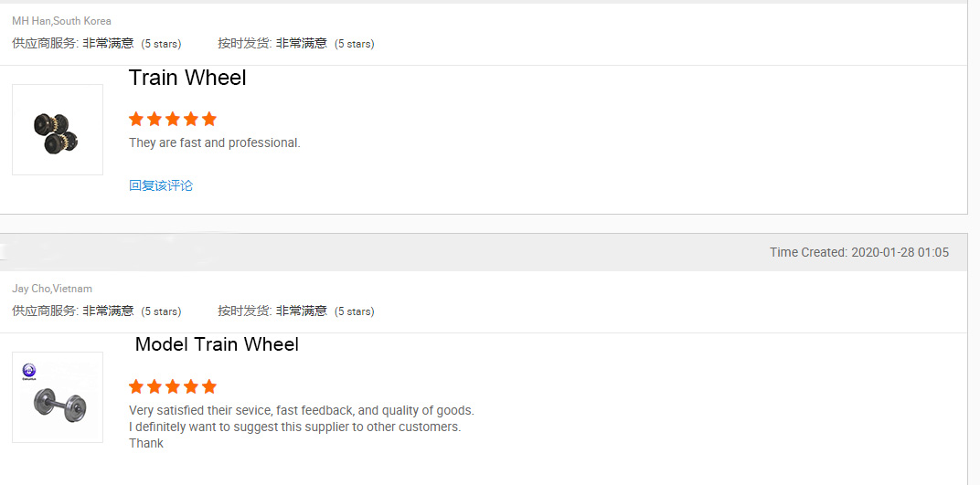This screenshot has height=485, width=980.
Task: Click MH Han's 按时发货 rating text
Action: [295, 43]
